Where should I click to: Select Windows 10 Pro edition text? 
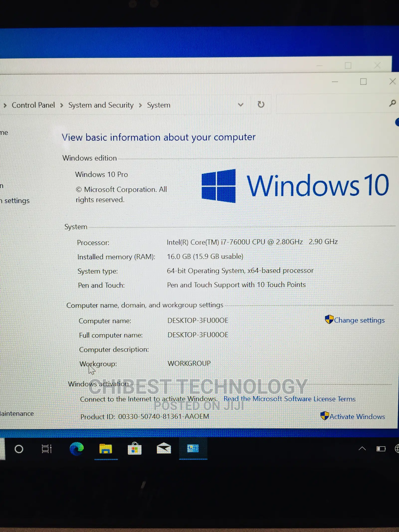coord(101,174)
